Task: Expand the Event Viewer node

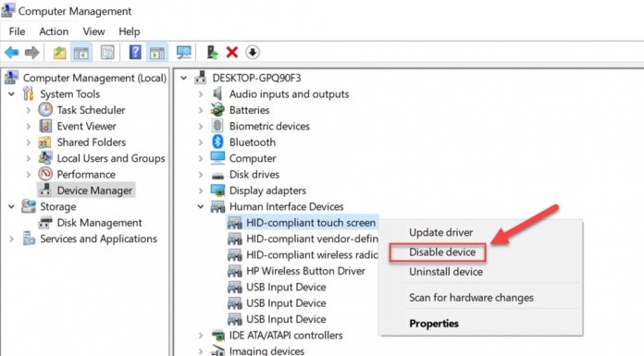Action: coord(29,126)
